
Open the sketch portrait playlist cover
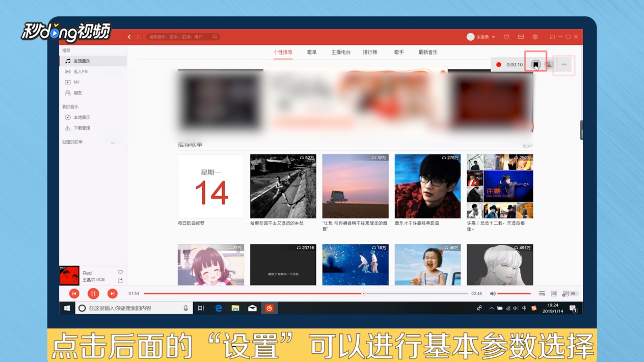[x=500, y=265]
